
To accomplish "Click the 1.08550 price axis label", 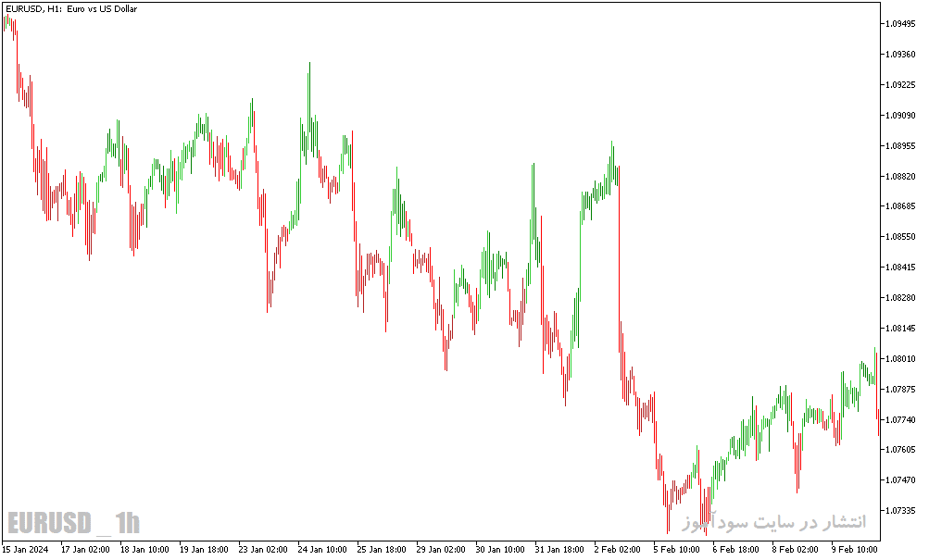I will click(900, 237).
